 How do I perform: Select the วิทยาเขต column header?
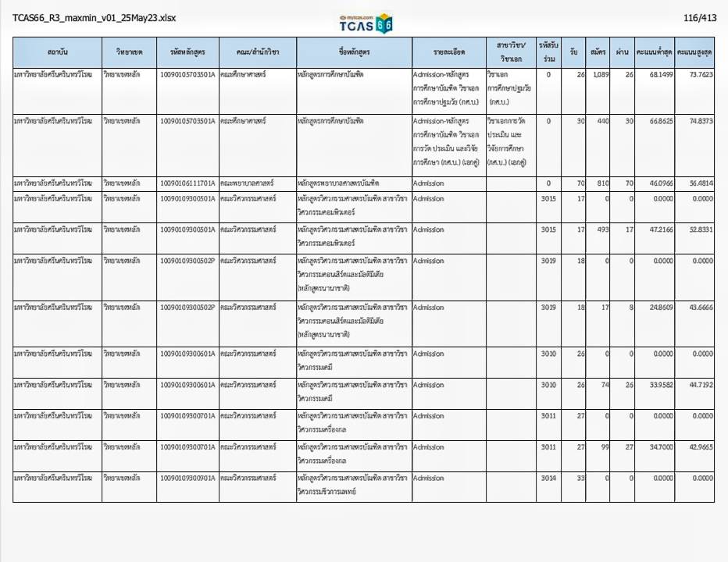point(129,52)
